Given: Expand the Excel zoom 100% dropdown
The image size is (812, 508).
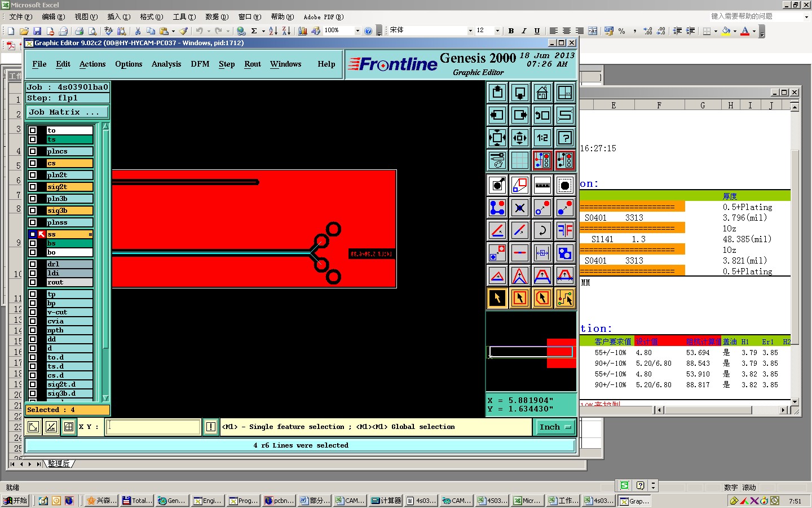Looking at the screenshot, I should tap(358, 30).
